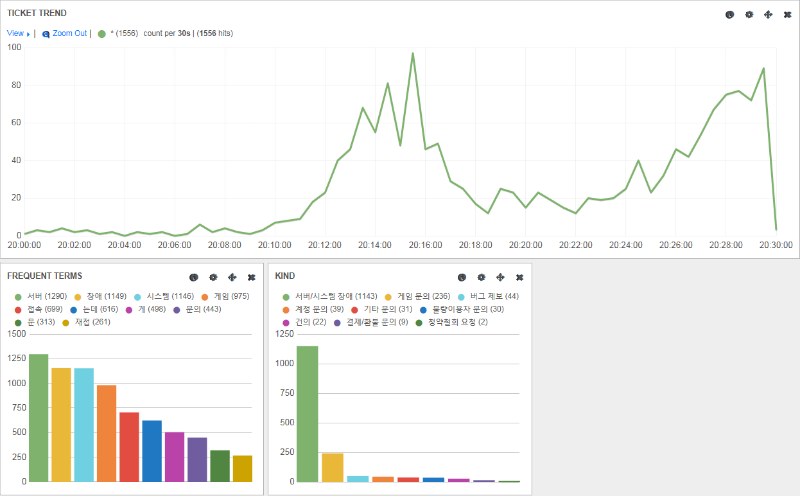Close the KIND panel

tap(519, 277)
